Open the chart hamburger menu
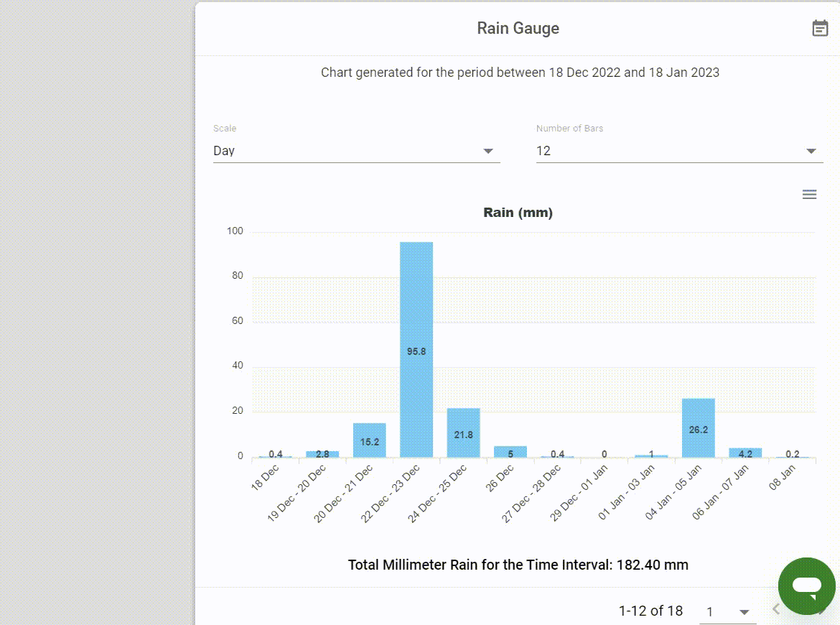 pos(809,194)
